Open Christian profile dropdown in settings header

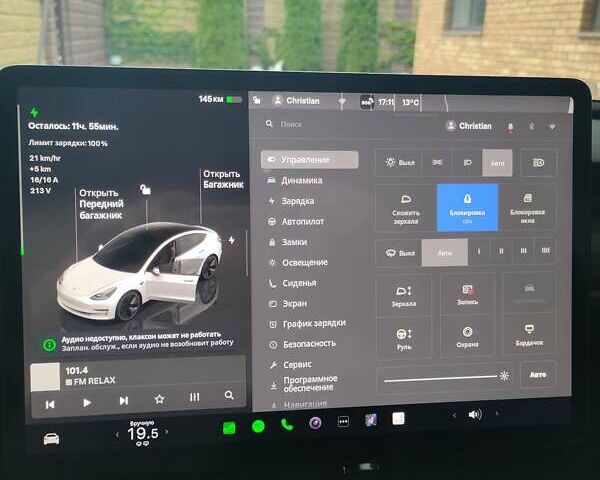(x=469, y=126)
